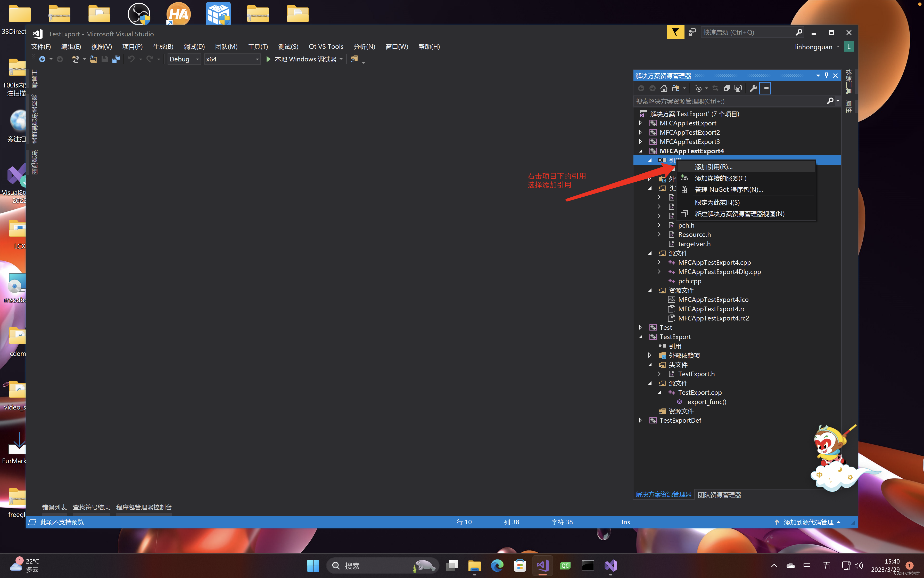Click the search magnifier in Solution Explorer search box
924x578 pixels.
tap(830, 101)
